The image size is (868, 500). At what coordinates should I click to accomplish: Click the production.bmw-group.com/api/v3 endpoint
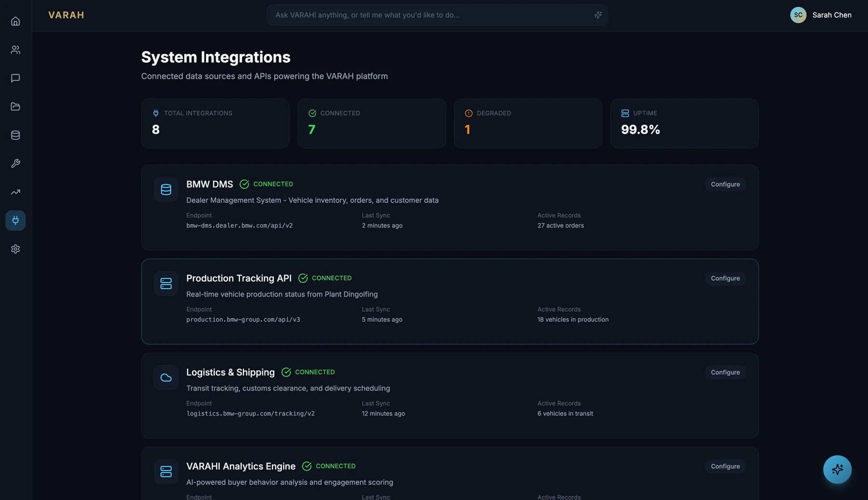coord(243,319)
